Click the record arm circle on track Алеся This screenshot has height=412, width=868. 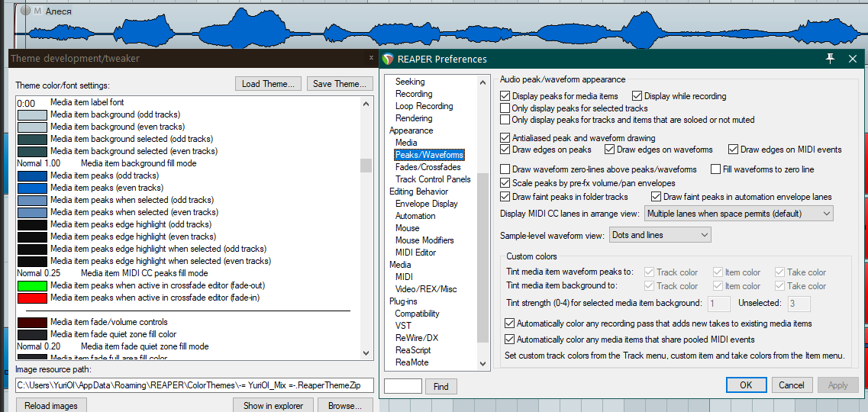click(x=25, y=11)
